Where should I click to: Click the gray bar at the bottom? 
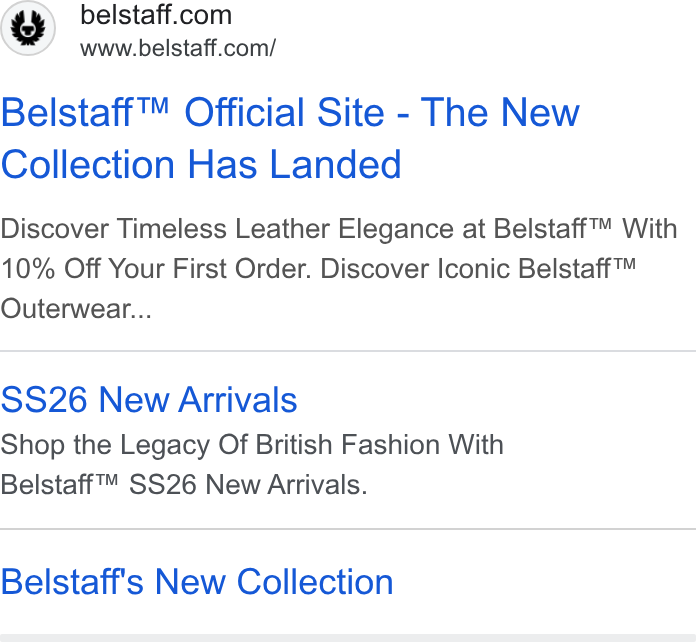tap(348, 638)
